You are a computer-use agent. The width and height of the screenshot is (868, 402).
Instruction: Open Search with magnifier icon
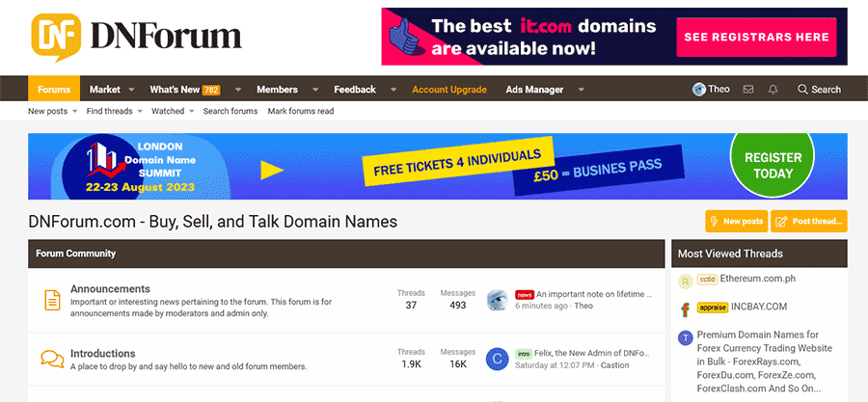tap(819, 89)
